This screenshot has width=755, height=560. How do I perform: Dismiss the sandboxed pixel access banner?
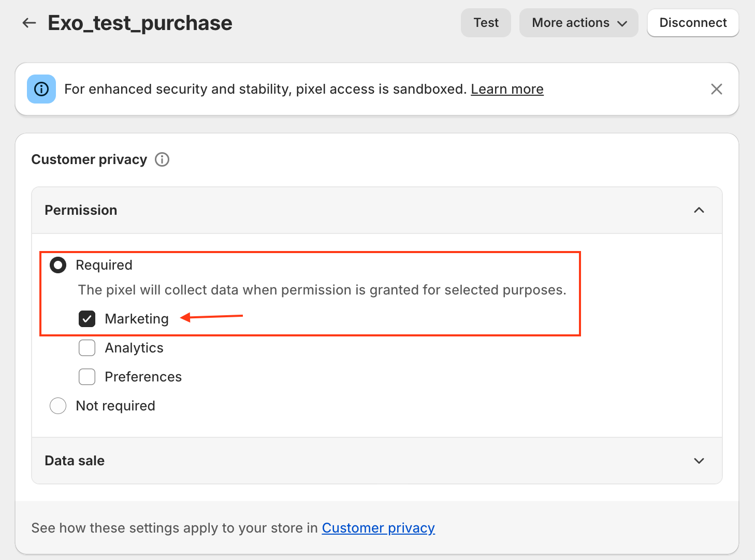point(716,89)
